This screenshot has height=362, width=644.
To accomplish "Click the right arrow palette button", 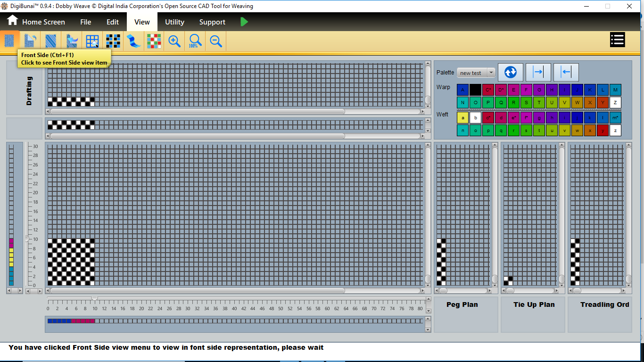I will click(x=538, y=72).
